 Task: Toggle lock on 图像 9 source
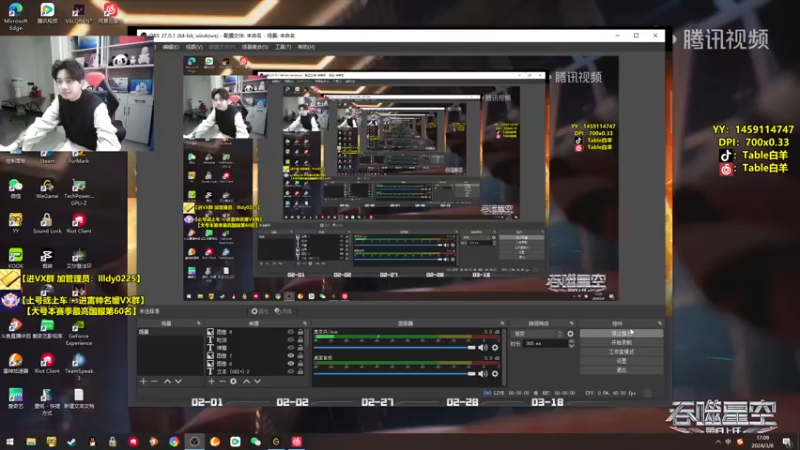(301, 332)
